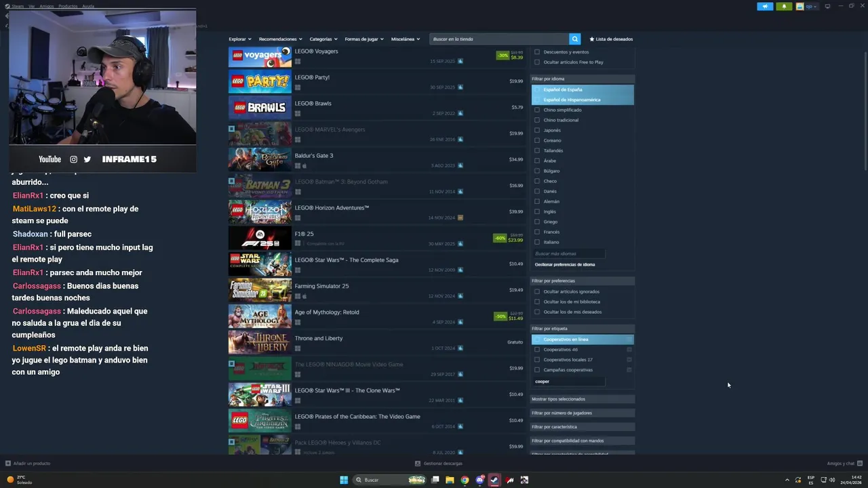Open the Ver menu in the title bar

pos(31,6)
